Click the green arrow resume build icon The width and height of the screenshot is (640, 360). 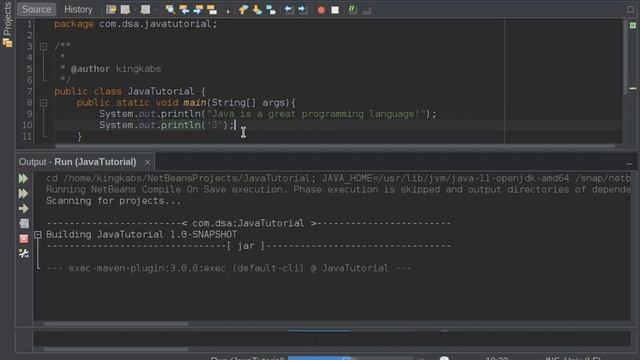23,209
